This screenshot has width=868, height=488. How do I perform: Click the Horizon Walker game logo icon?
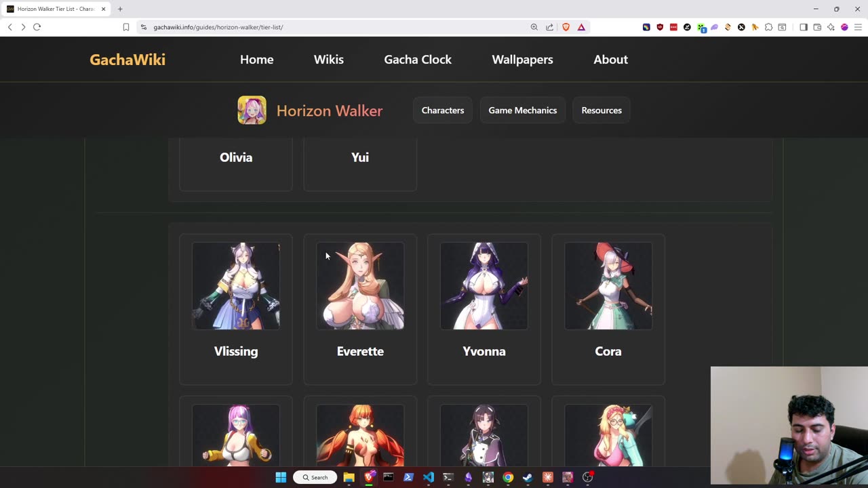coord(252,110)
